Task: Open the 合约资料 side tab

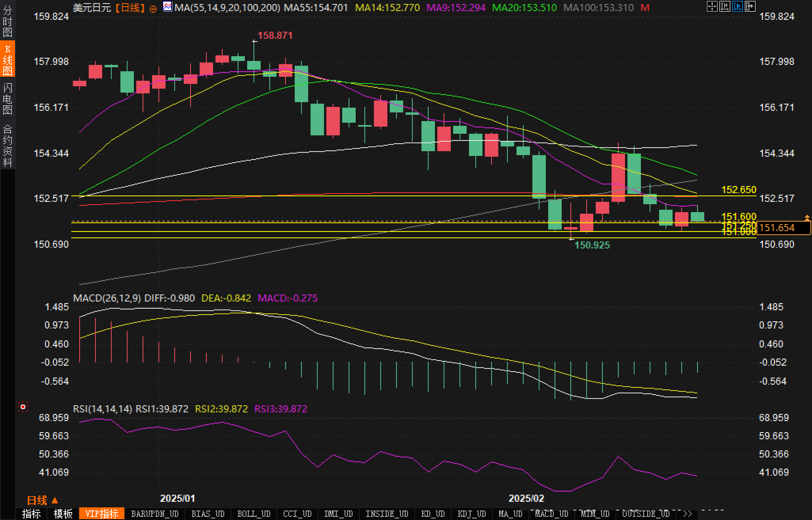Action: [8, 145]
